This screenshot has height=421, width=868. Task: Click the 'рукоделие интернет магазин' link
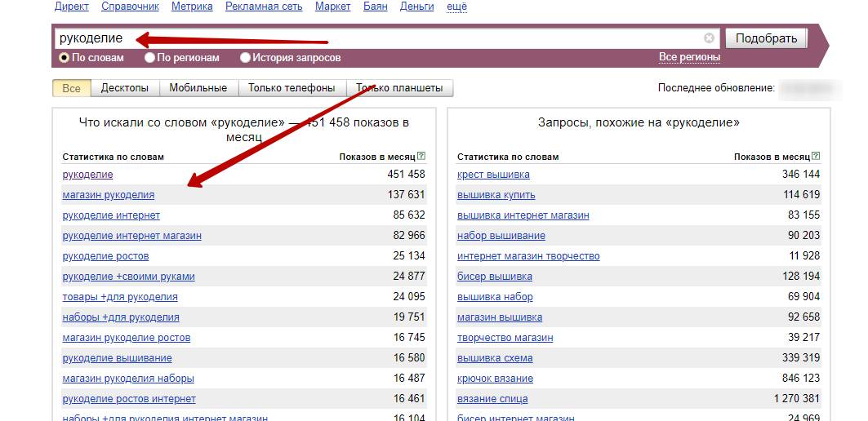click(131, 236)
